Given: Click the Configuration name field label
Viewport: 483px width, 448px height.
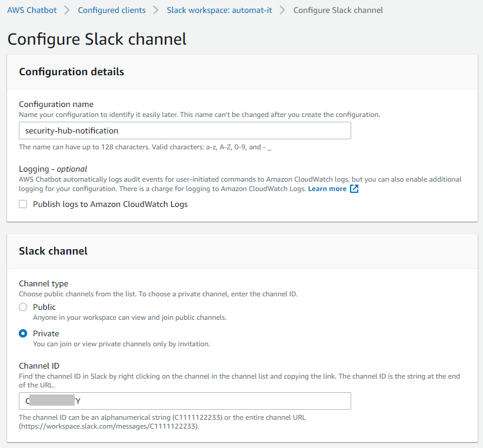Looking at the screenshot, I should click(x=56, y=104).
